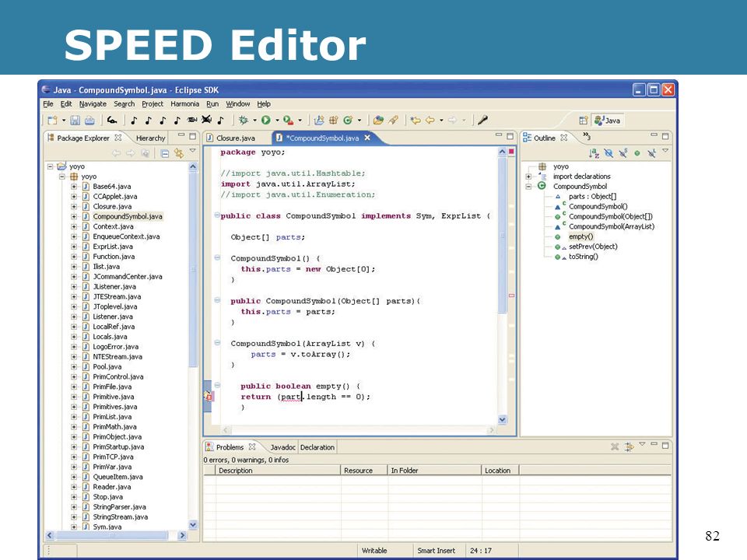Select Primitives.java in Package Explorer
747x560 pixels.
[x=115, y=407]
